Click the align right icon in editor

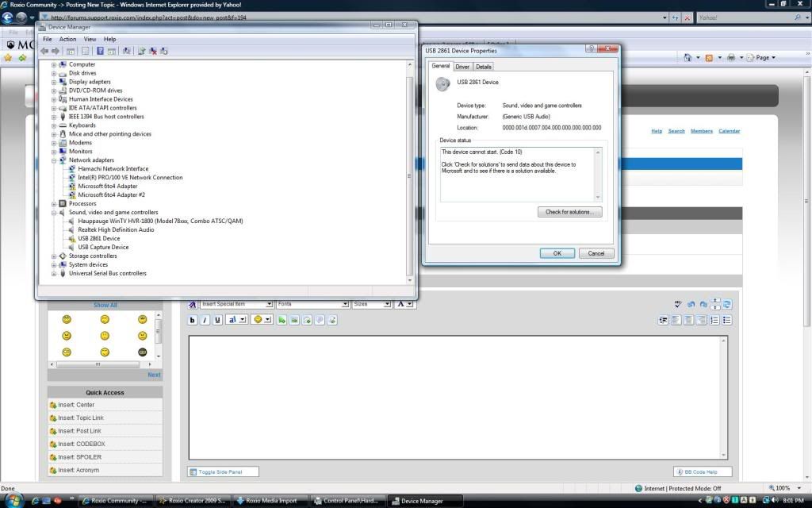(x=701, y=321)
